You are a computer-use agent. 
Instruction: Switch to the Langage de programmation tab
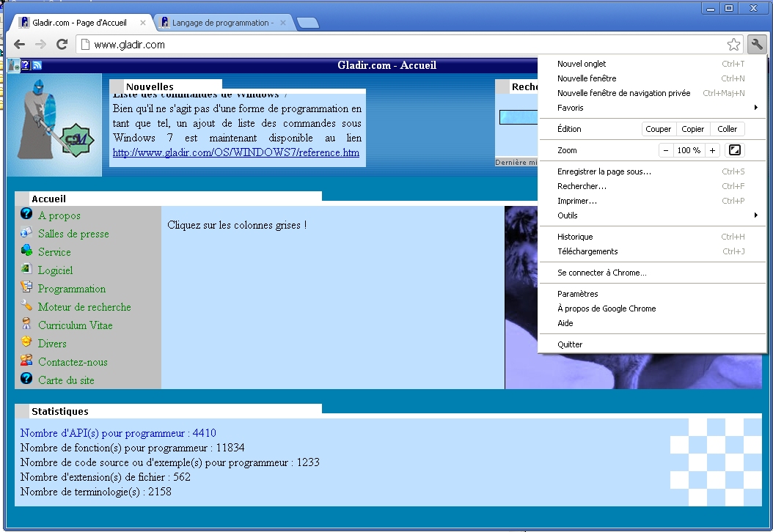[223, 23]
